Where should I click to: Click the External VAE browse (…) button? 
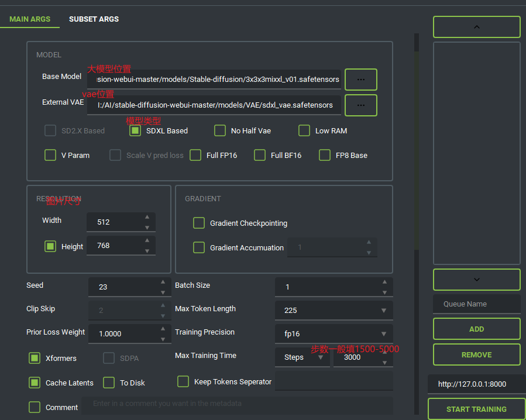coord(360,105)
